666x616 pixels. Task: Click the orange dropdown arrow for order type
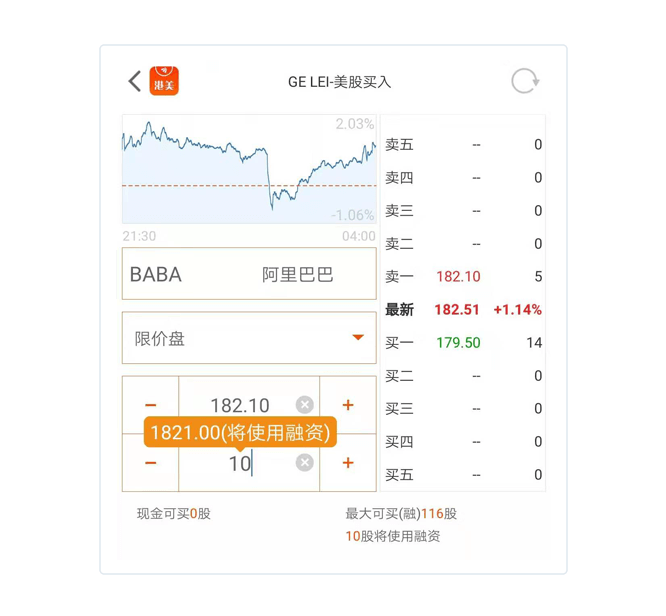358,337
